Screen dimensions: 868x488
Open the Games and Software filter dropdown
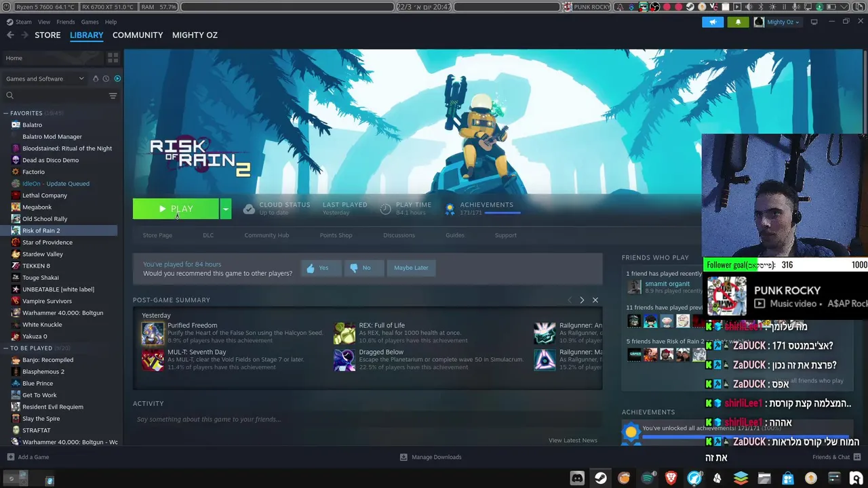pyautogui.click(x=45, y=79)
